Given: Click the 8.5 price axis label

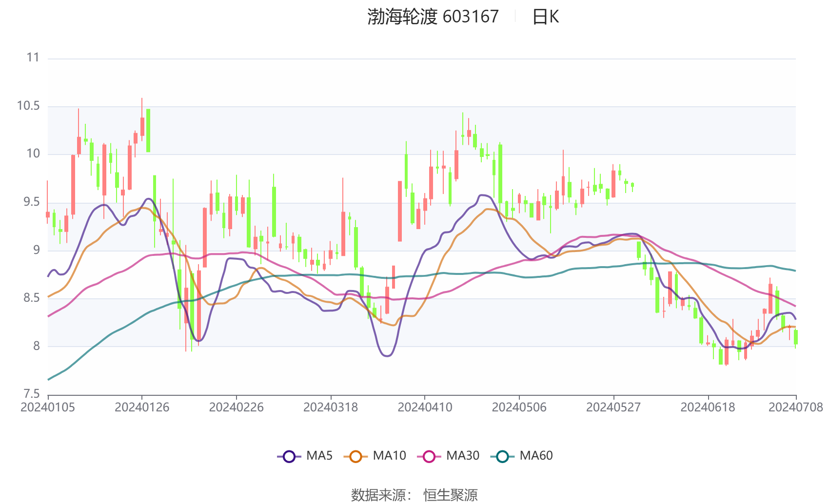Looking at the screenshot, I should [32, 298].
